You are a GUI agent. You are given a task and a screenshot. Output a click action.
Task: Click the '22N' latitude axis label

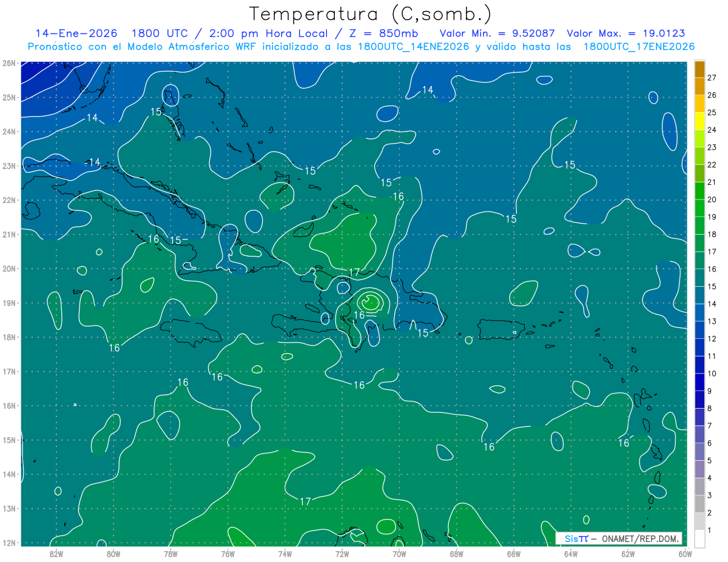pyautogui.click(x=9, y=200)
